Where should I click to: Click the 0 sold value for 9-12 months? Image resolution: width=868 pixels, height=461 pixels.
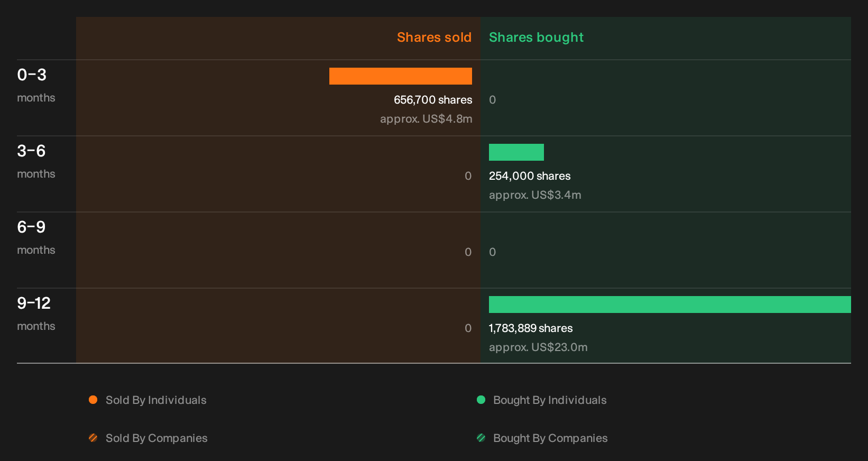[468, 328]
